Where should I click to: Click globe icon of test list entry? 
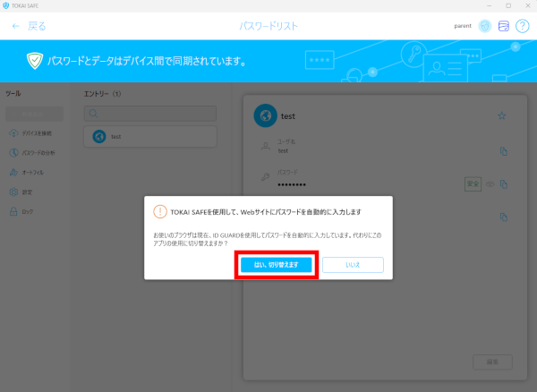[99, 137]
